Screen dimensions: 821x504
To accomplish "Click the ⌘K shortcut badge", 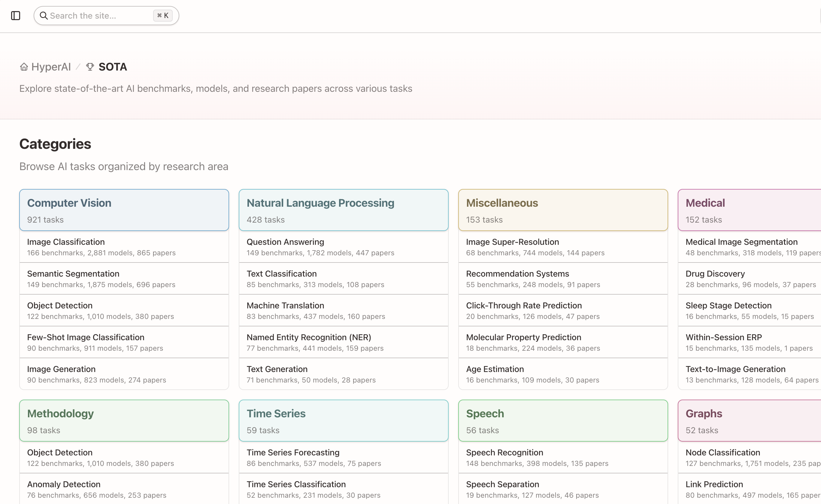I will click(163, 16).
